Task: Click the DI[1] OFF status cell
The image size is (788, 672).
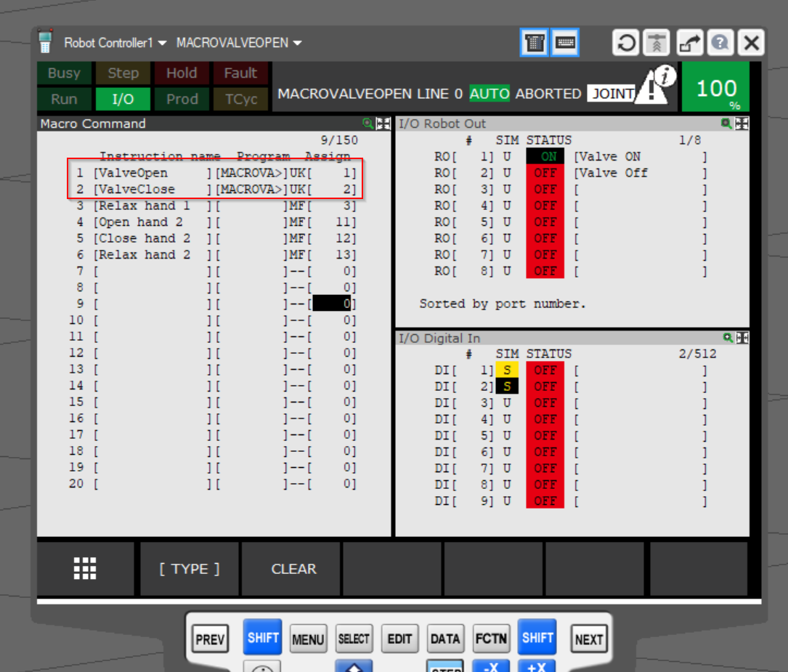Action: click(545, 370)
